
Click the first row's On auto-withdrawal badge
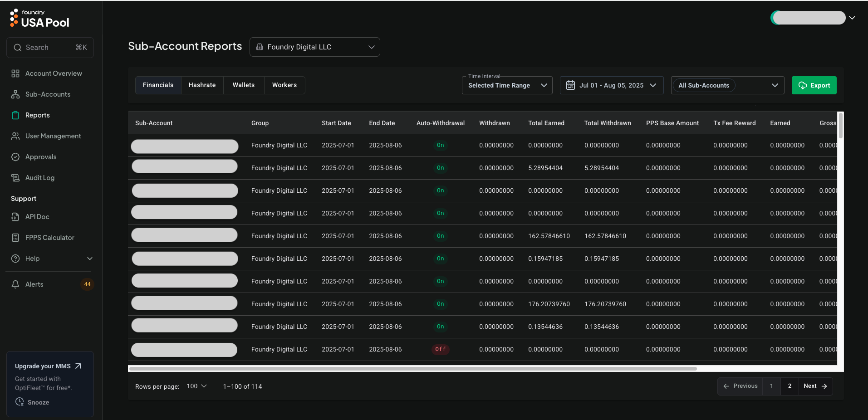440,145
